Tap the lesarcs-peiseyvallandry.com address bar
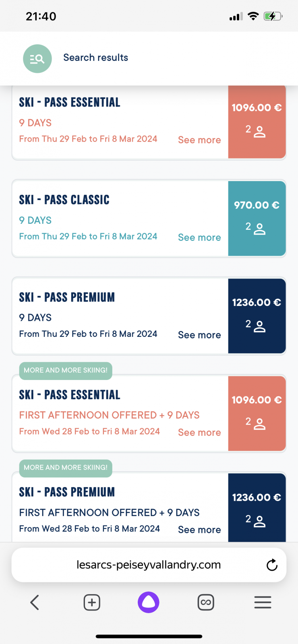Viewport: 298px width, 644px height. pos(149,565)
